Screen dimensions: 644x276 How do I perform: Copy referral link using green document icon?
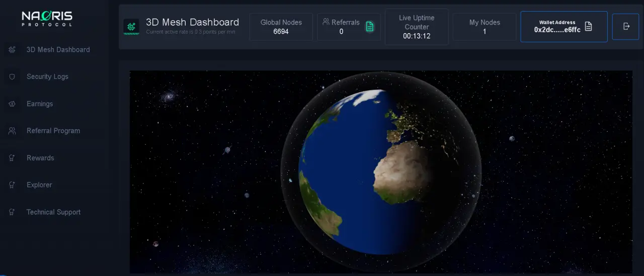[x=370, y=27]
